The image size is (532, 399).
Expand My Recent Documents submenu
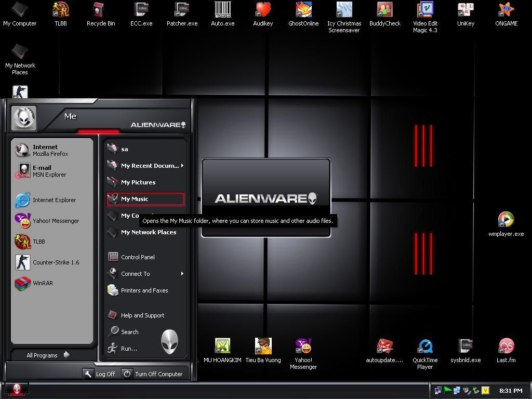(x=145, y=166)
